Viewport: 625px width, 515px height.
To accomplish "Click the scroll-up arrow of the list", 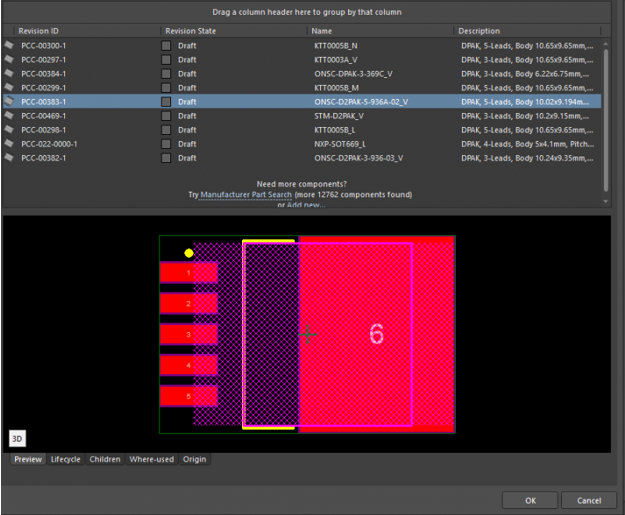I will pos(605,43).
